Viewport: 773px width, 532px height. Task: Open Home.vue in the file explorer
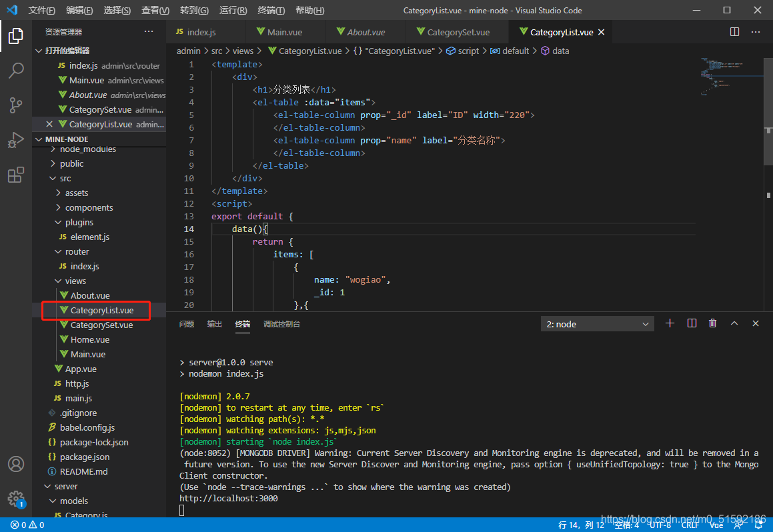coord(90,339)
